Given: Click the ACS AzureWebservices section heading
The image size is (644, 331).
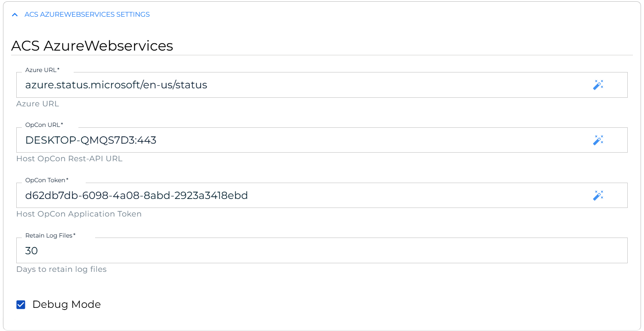Looking at the screenshot, I should (x=92, y=46).
